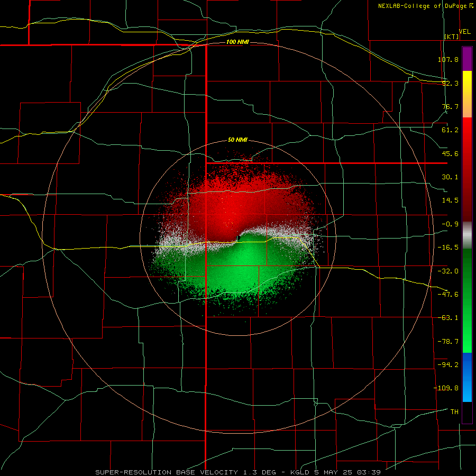Click the NEXLAB-College of DuPage credit text

coord(423,6)
